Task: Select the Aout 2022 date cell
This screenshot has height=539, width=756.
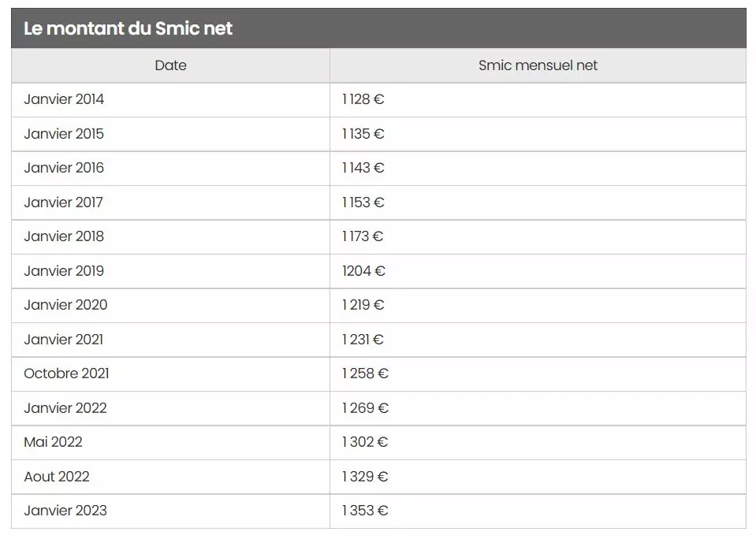Action: [171, 476]
